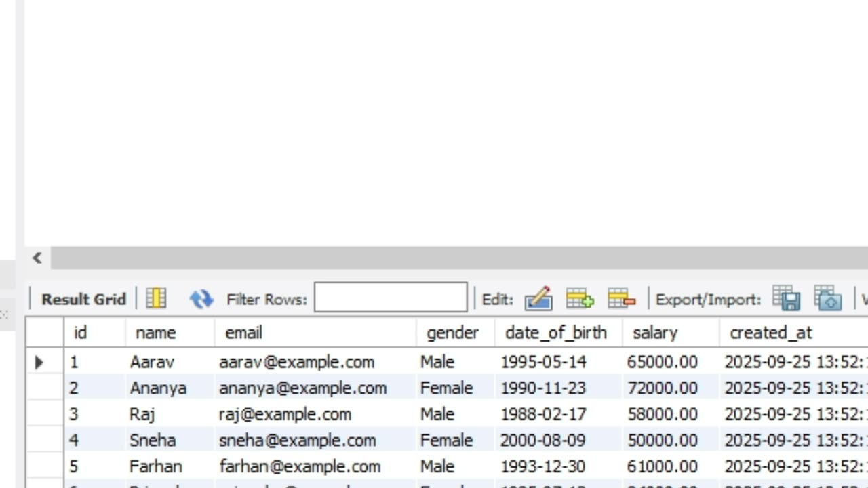Click the salary cell 58000.00
The width and height of the screenshot is (868, 488).
coord(671,414)
